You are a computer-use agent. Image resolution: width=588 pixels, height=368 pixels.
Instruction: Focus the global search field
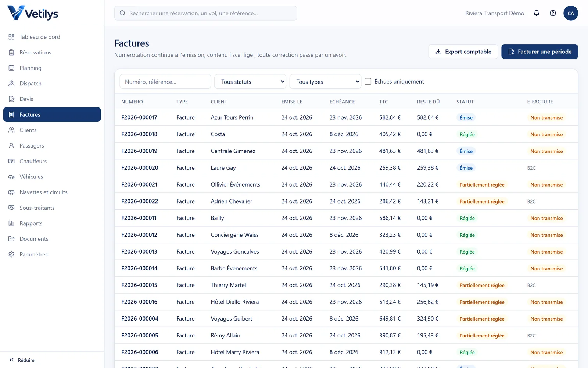click(x=206, y=13)
